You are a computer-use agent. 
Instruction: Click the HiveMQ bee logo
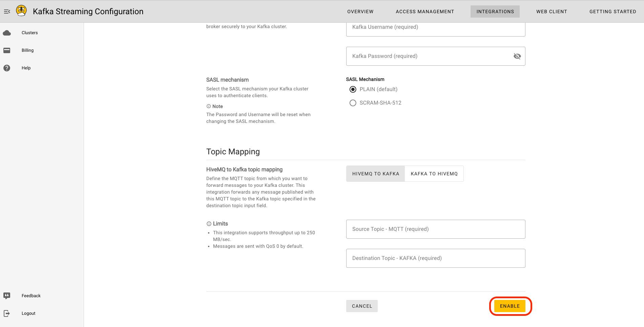pos(21,11)
